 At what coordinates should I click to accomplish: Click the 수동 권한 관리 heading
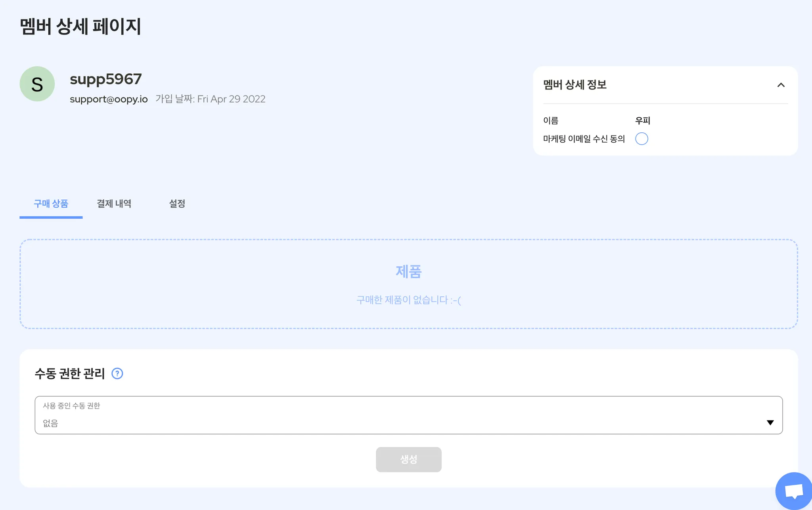click(x=70, y=373)
